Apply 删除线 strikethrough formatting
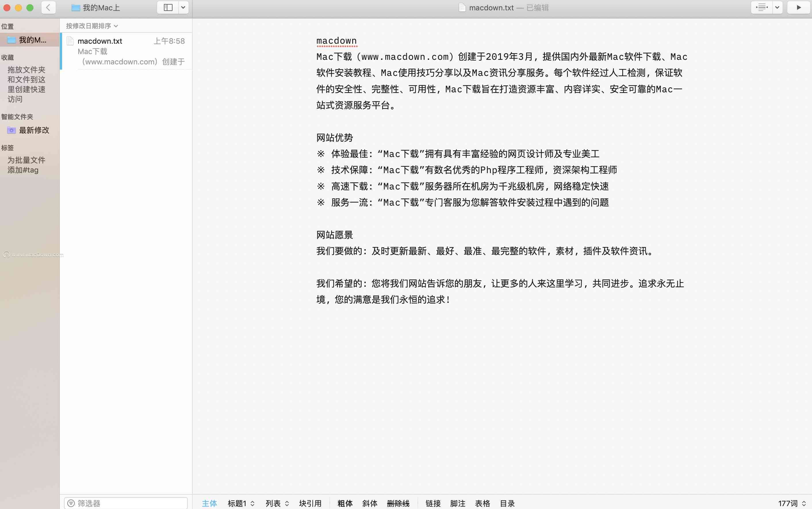Image resolution: width=812 pixels, height=509 pixels. pos(398,503)
